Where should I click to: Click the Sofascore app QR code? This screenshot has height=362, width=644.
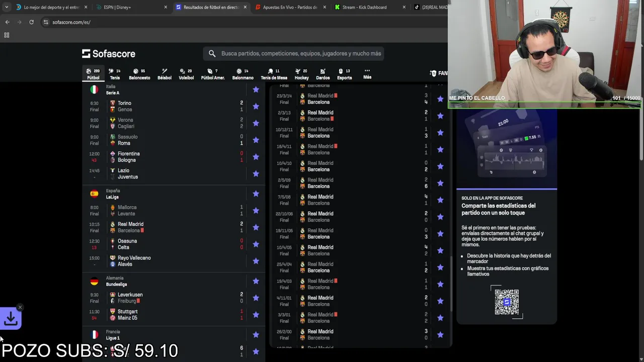tap(506, 302)
